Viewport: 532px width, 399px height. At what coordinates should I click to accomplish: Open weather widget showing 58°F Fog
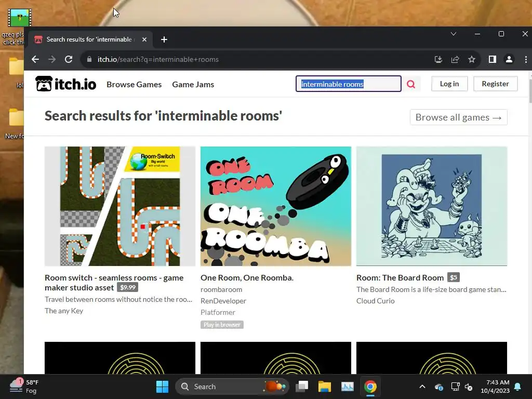pyautogui.click(x=25, y=387)
